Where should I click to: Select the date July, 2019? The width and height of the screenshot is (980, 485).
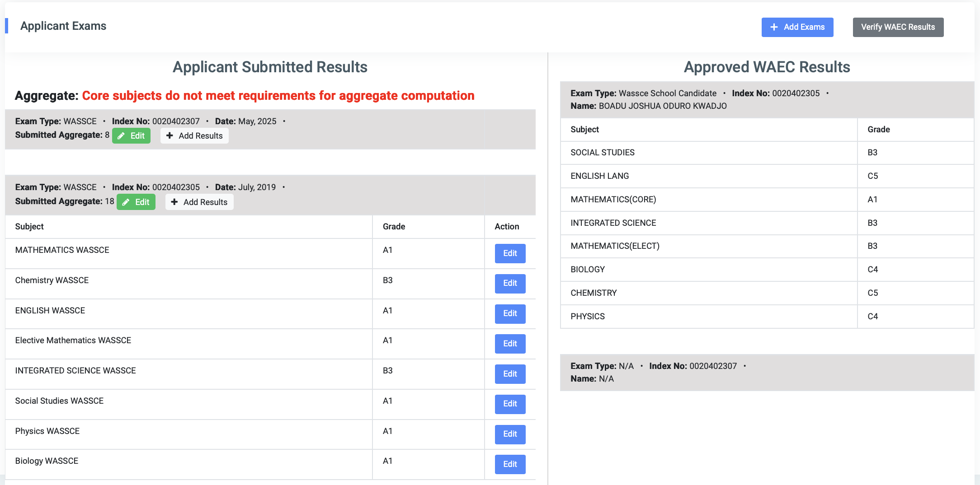(x=257, y=187)
